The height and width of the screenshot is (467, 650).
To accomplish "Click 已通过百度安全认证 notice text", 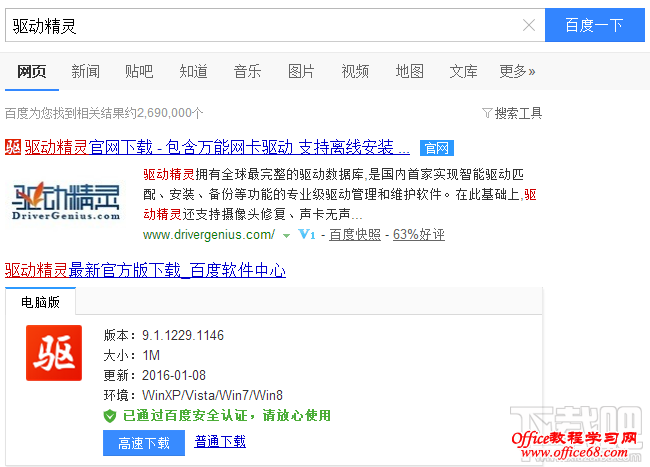I will (227, 415).
